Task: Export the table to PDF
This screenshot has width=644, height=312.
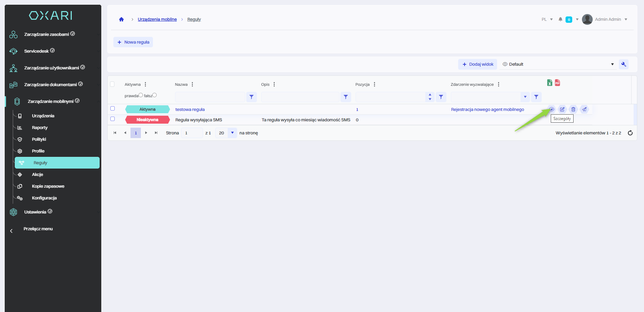Action: tap(557, 83)
